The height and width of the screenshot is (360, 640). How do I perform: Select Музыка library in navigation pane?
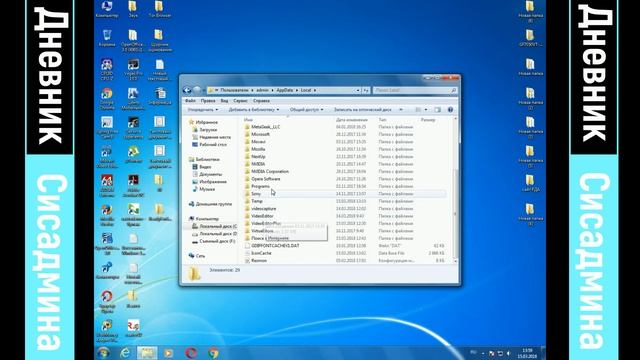point(207,189)
